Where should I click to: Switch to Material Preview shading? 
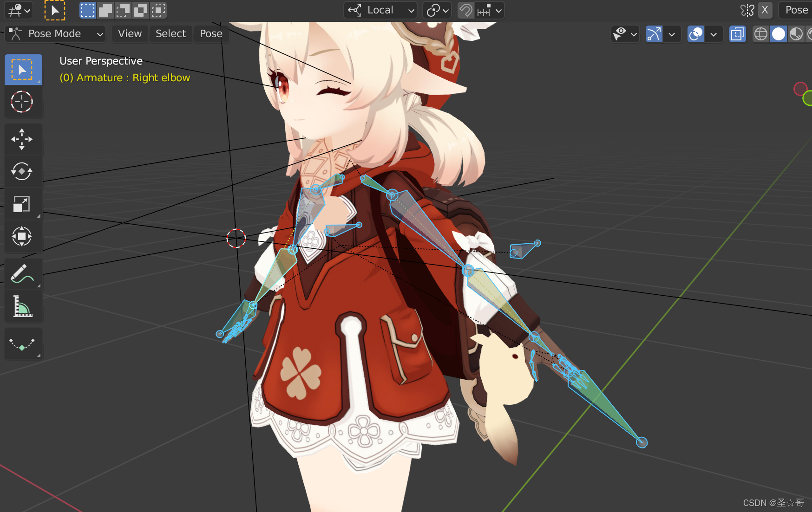click(796, 34)
